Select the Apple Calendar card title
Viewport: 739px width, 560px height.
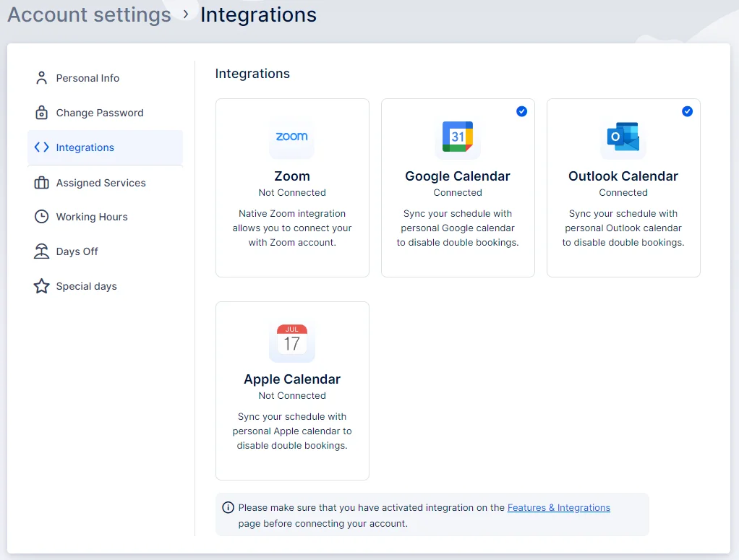click(292, 379)
